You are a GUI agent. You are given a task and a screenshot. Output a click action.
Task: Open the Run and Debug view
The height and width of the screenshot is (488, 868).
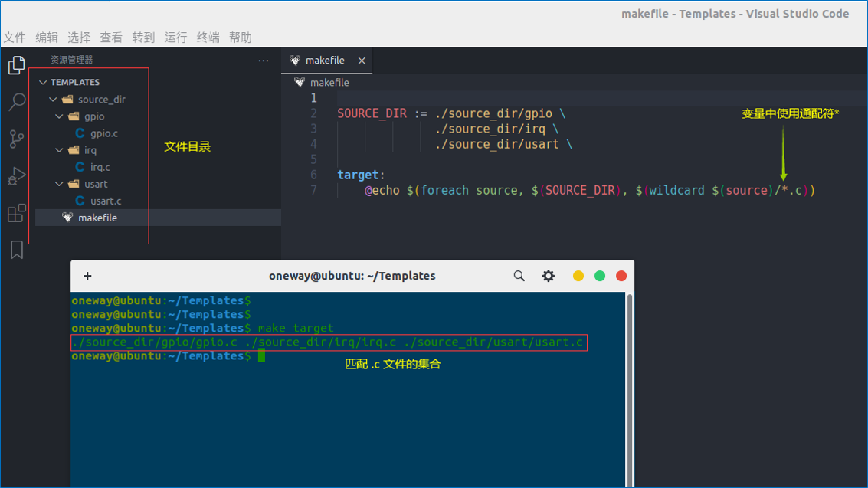17,176
